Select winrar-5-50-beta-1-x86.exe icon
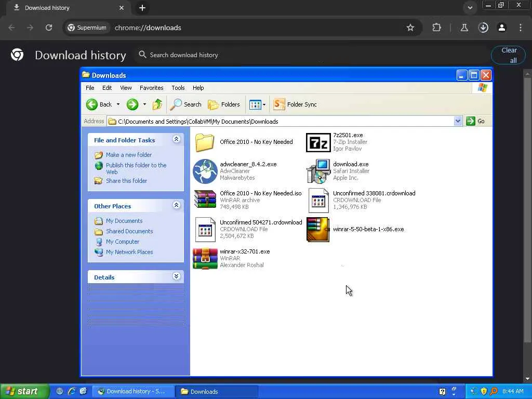 [318, 230]
